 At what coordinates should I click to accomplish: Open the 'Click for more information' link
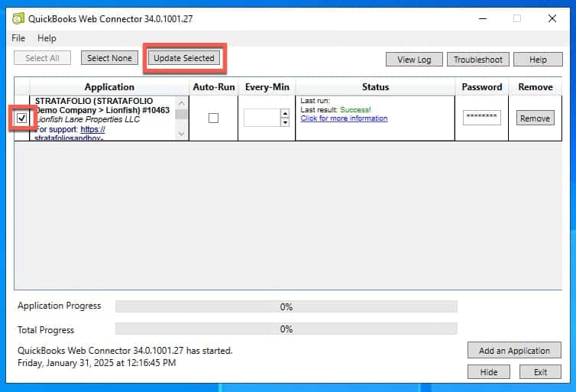tap(344, 118)
